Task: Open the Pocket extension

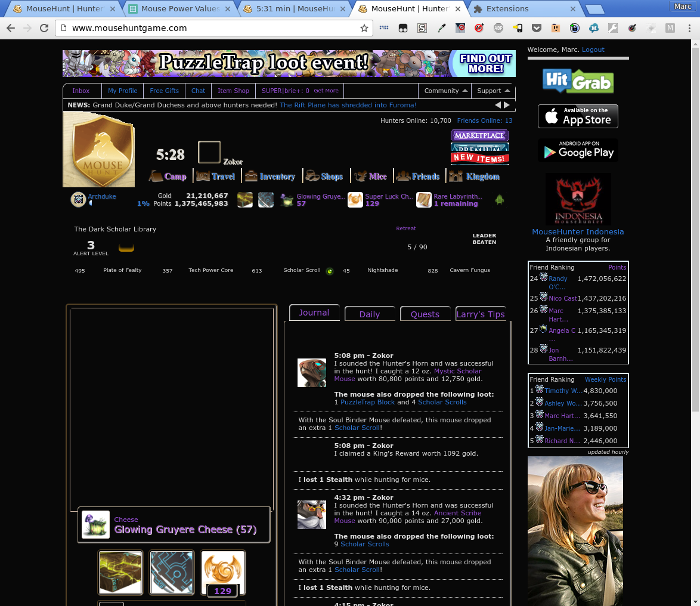Action: pyautogui.click(x=537, y=28)
